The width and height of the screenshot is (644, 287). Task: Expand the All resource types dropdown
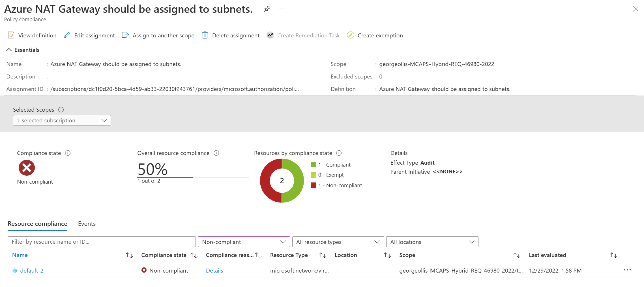pos(338,242)
